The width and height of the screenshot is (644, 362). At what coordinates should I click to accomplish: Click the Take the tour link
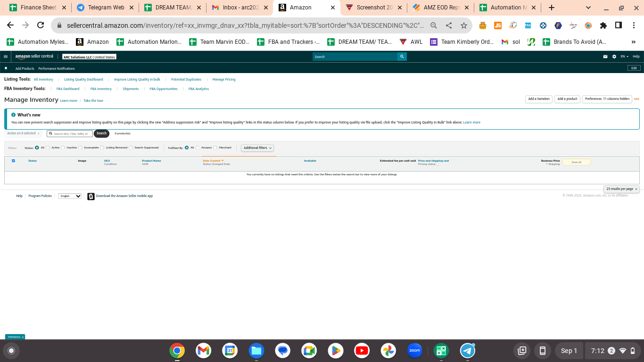[93, 101]
